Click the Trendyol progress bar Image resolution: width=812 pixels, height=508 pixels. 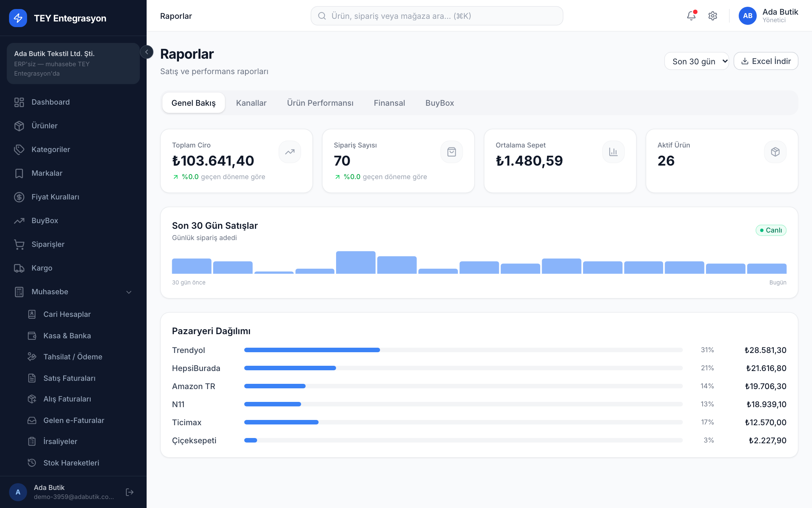[463, 350]
